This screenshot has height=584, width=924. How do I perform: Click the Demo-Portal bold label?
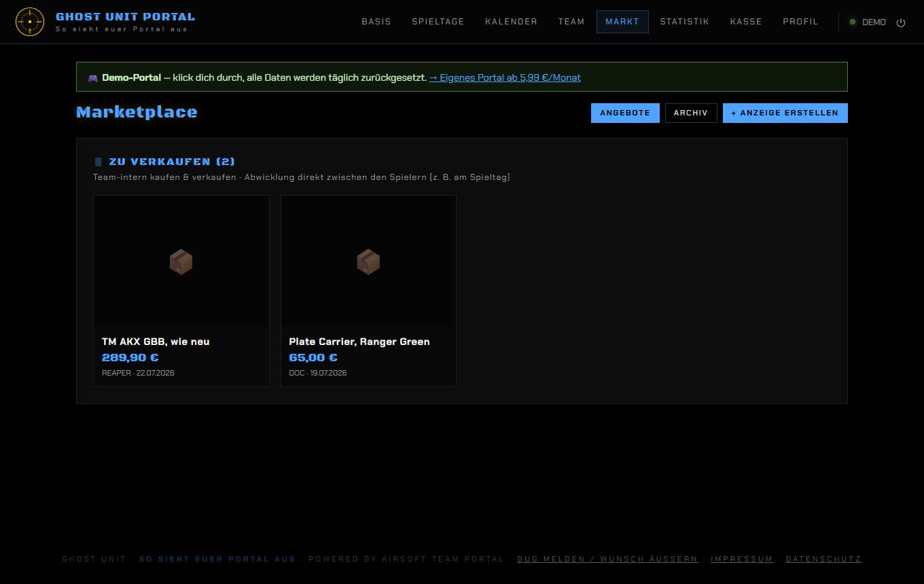coord(132,78)
